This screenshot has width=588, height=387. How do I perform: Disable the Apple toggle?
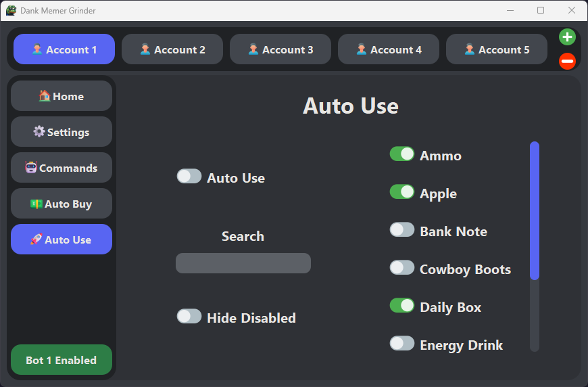[x=402, y=192]
